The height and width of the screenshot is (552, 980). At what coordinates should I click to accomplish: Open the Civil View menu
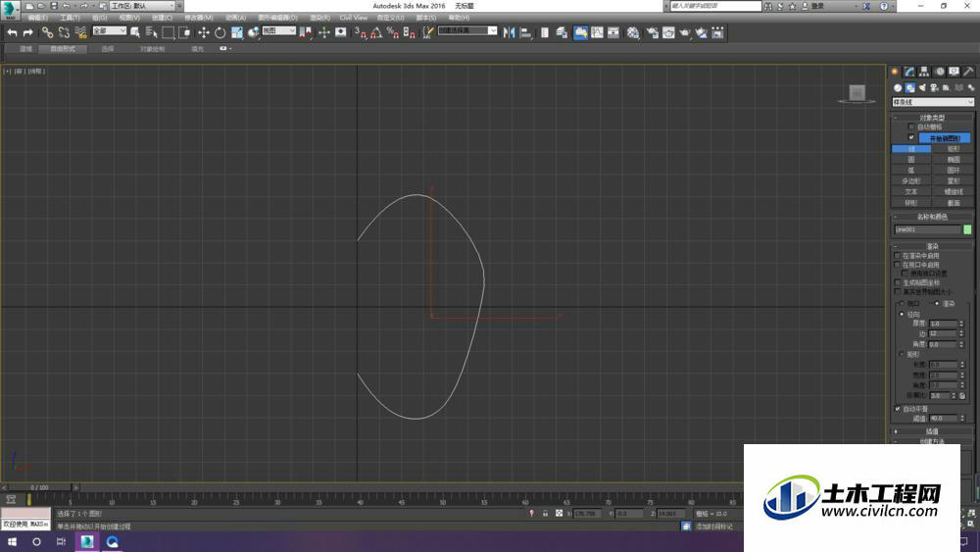tap(354, 18)
